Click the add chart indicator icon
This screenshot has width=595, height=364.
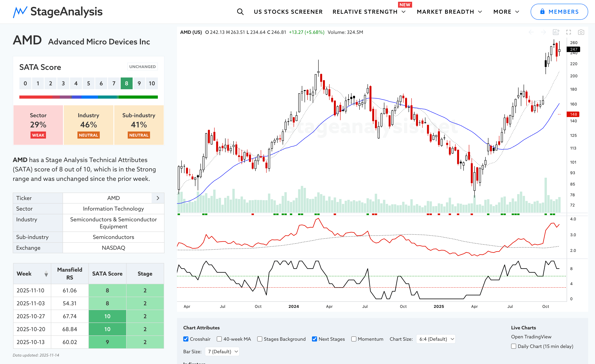click(x=556, y=32)
